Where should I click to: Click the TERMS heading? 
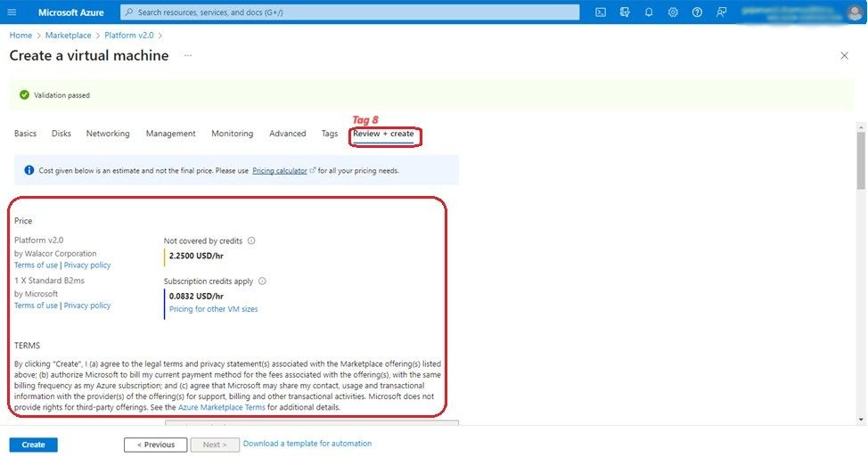point(27,346)
